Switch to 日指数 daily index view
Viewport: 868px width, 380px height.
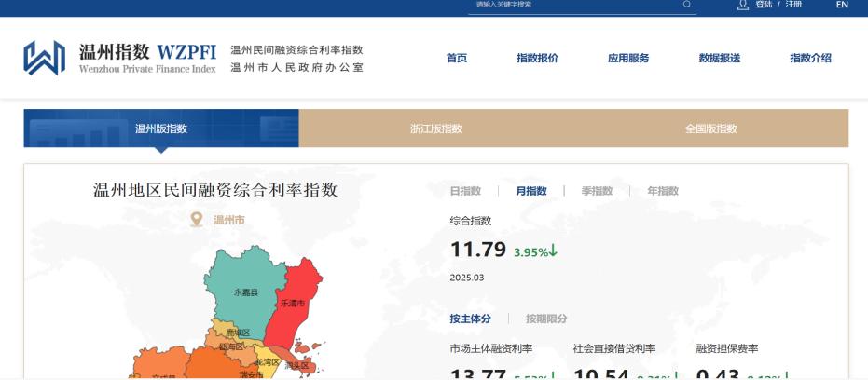[x=465, y=191]
